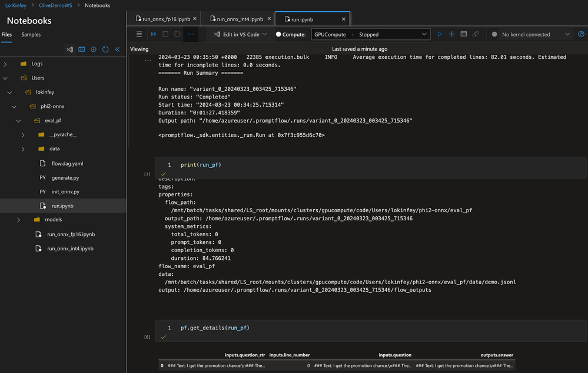The width and height of the screenshot is (588, 373).
Task: Click the data folder icon
Action: pyautogui.click(x=41, y=148)
